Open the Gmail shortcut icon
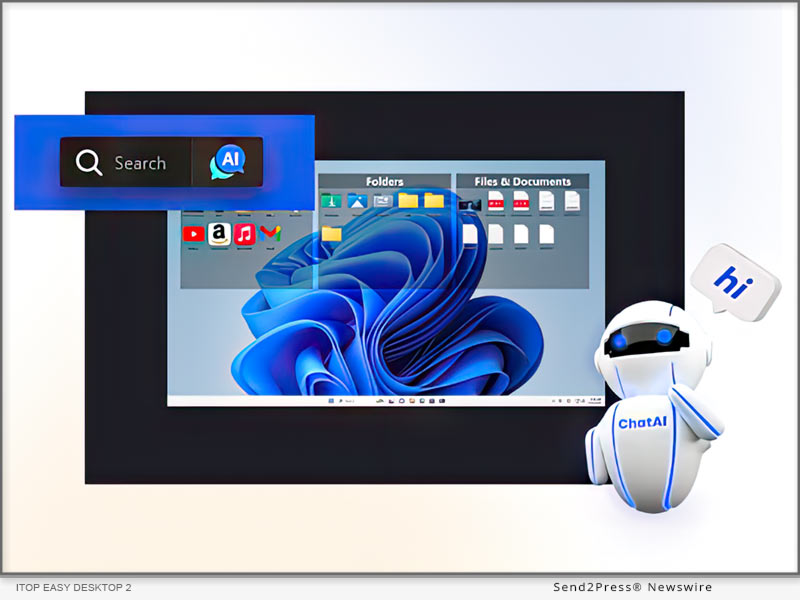Image resolution: width=800 pixels, height=600 pixels. [x=269, y=234]
